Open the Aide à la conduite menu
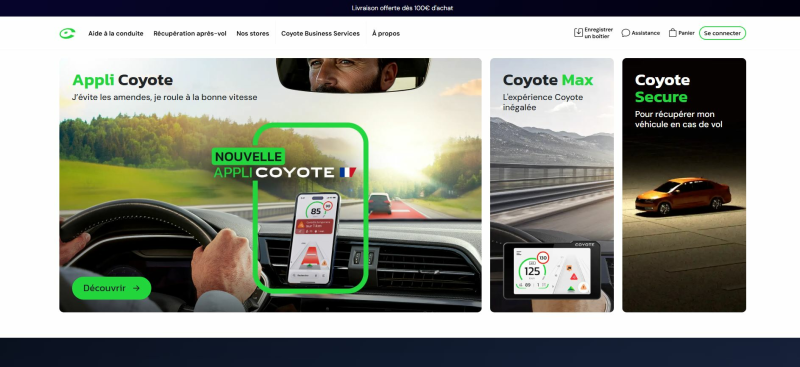The image size is (800, 367). [116, 34]
